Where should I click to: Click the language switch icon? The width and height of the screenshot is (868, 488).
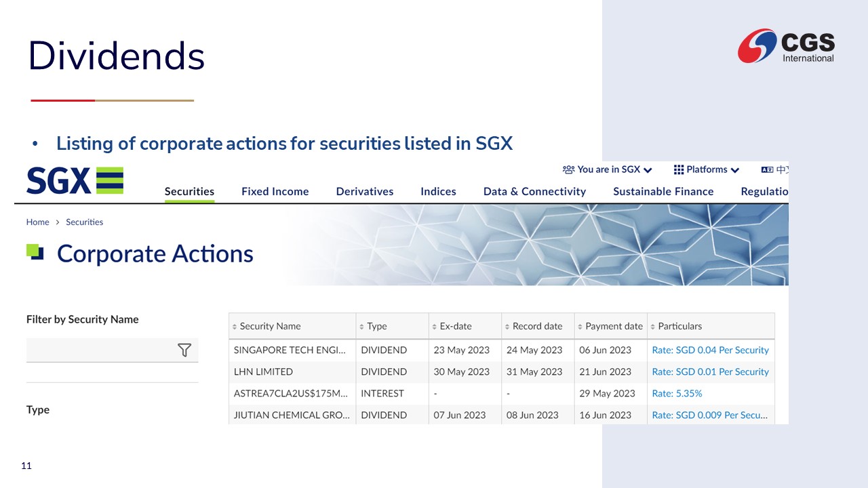pyautogui.click(x=767, y=169)
